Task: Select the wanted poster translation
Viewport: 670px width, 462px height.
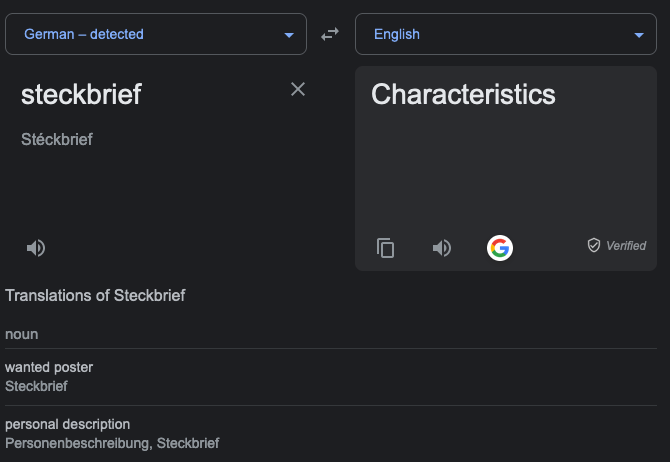Action: tap(49, 367)
